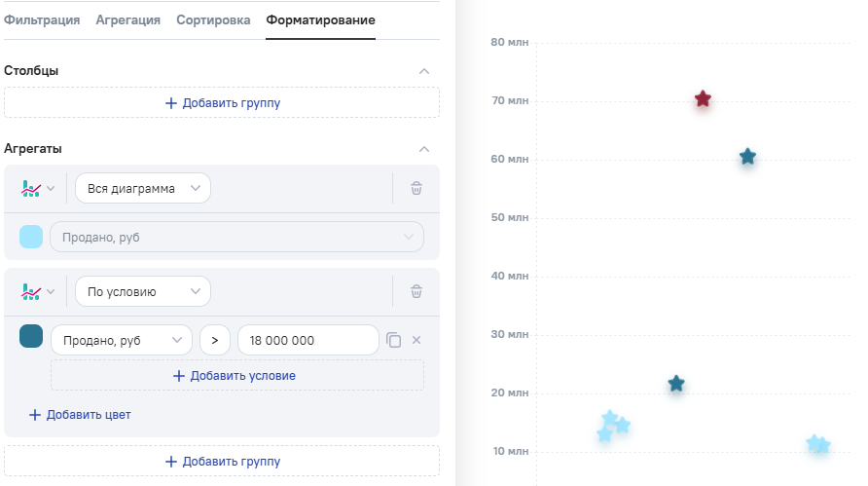Image resolution: width=868 pixels, height=486 pixels.
Task: Collapse the Агрегаты section
Action: (423, 149)
